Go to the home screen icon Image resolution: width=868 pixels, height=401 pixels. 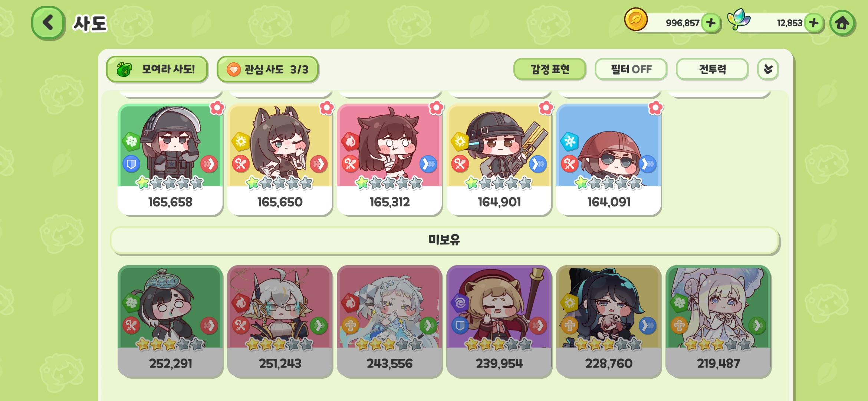click(842, 23)
